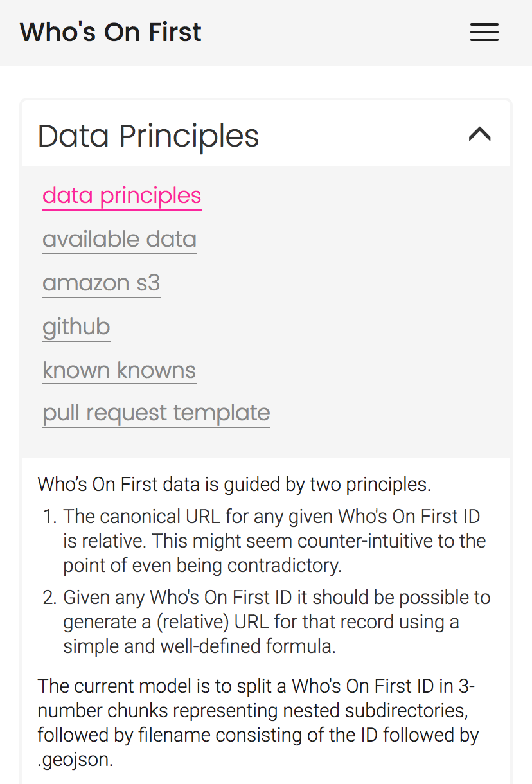Open the pull request template link
The image size is (532, 784).
point(156,413)
